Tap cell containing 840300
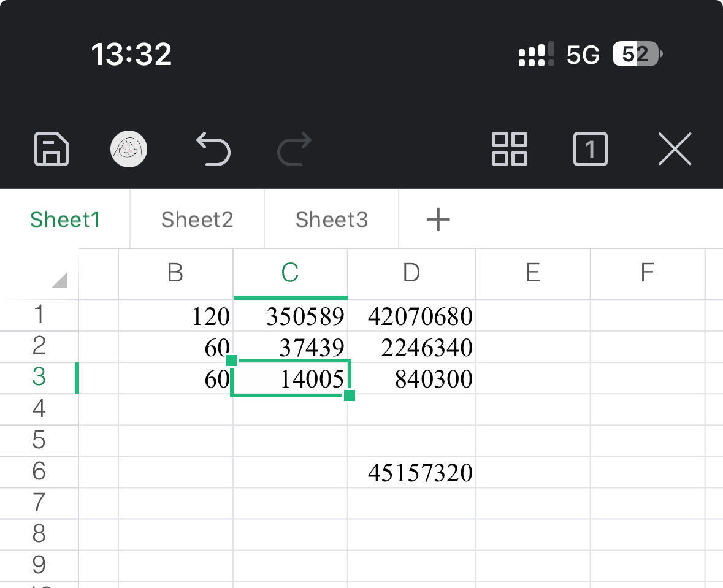This screenshot has width=723, height=588. (411, 378)
